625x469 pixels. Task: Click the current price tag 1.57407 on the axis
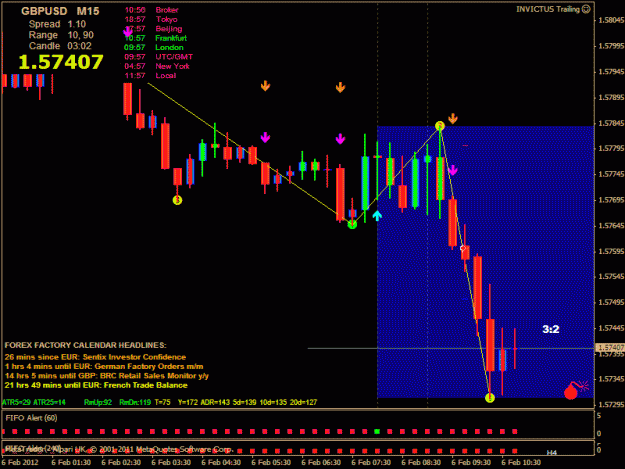[610, 348]
